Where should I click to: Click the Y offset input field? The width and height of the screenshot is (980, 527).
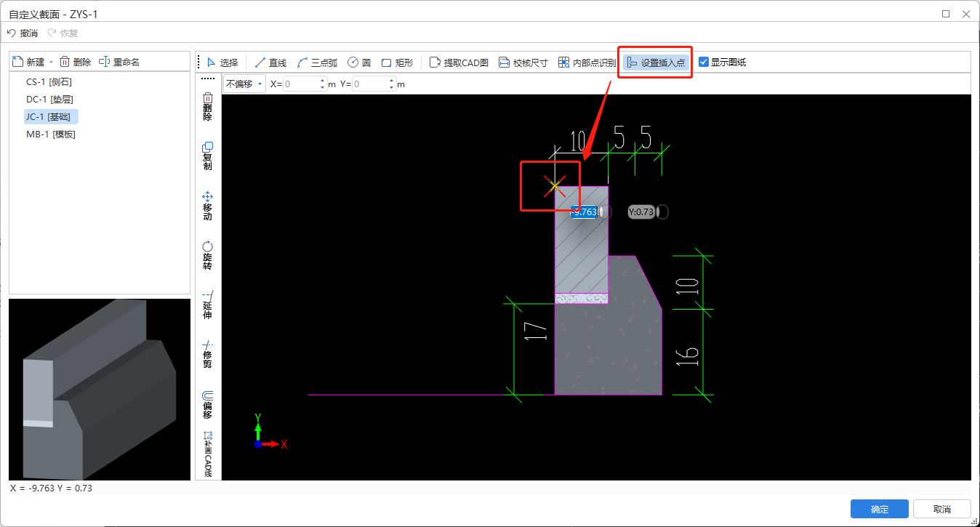[x=371, y=84]
